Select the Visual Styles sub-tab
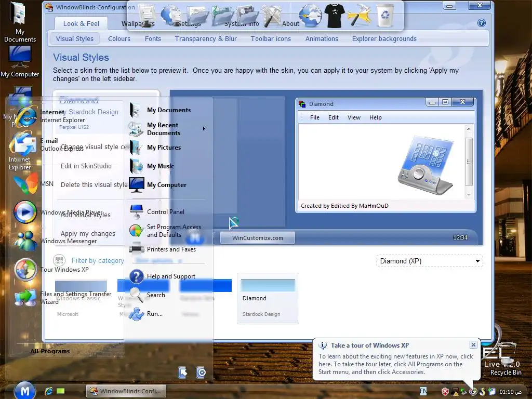This screenshot has width=532, height=399. [x=75, y=38]
